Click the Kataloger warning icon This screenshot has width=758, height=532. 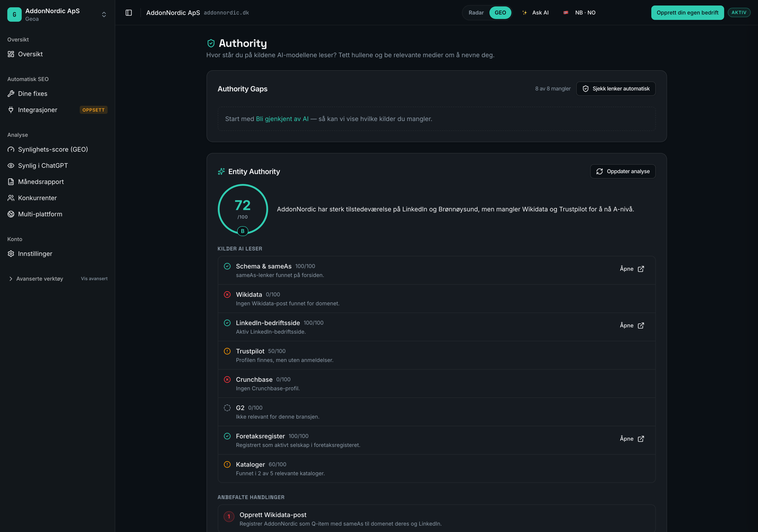point(227,465)
